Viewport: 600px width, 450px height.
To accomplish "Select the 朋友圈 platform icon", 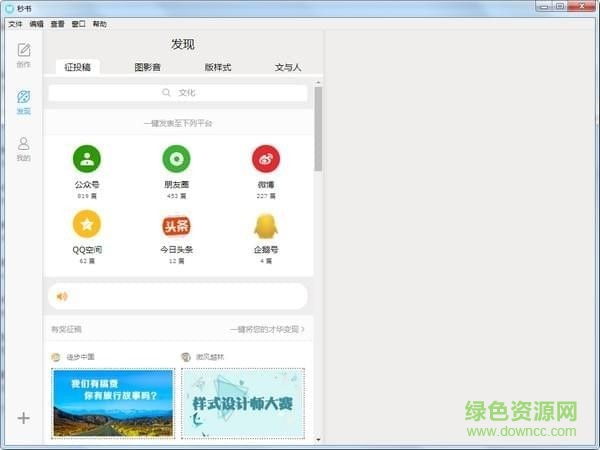I will click(x=176, y=158).
